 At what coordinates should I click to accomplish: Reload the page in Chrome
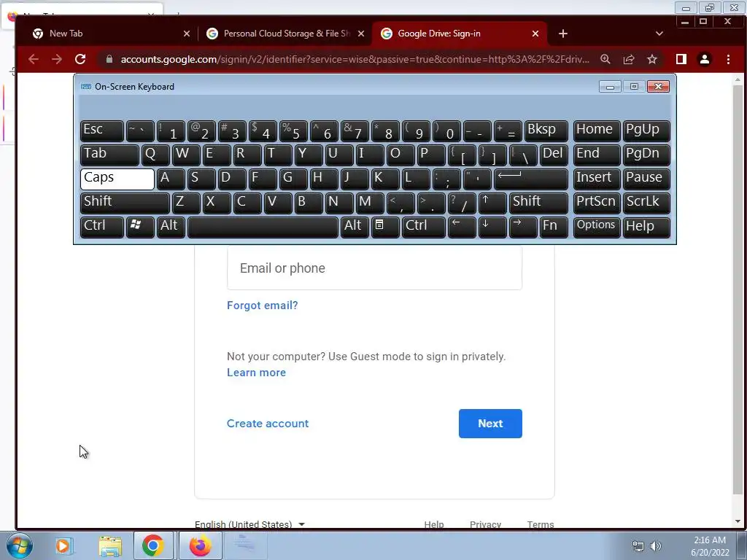tap(80, 59)
